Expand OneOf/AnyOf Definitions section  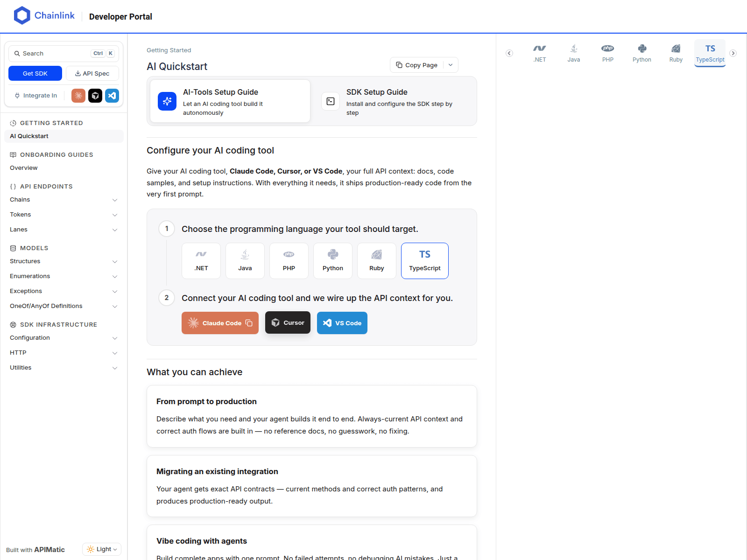(64, 306)
